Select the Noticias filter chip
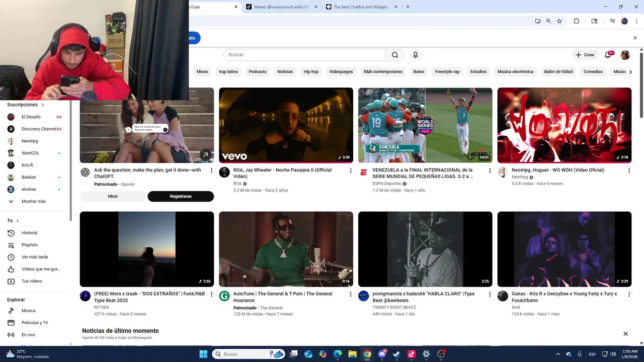This screenshot has height=362, width=644. click(x=285, y=72)
